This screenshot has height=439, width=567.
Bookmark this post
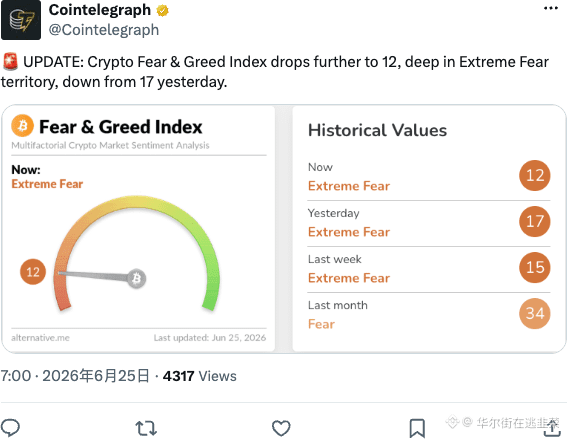coord(417,428)
